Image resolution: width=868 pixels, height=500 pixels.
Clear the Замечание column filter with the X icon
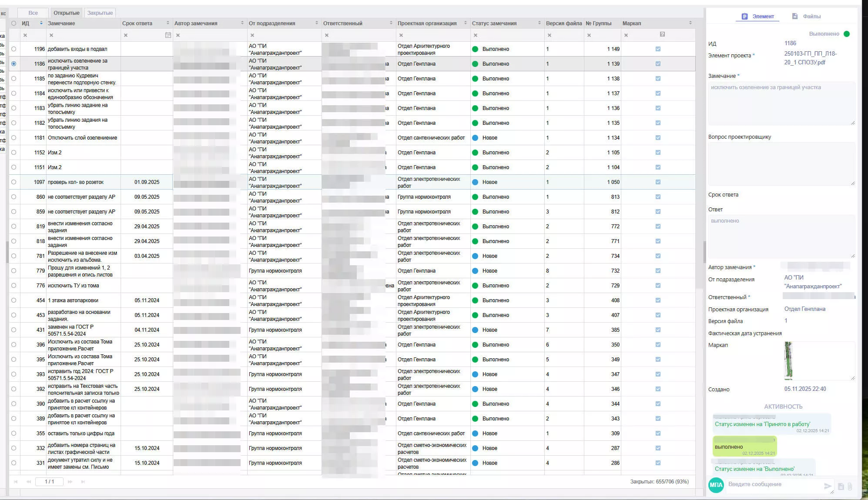pos(51,35)
